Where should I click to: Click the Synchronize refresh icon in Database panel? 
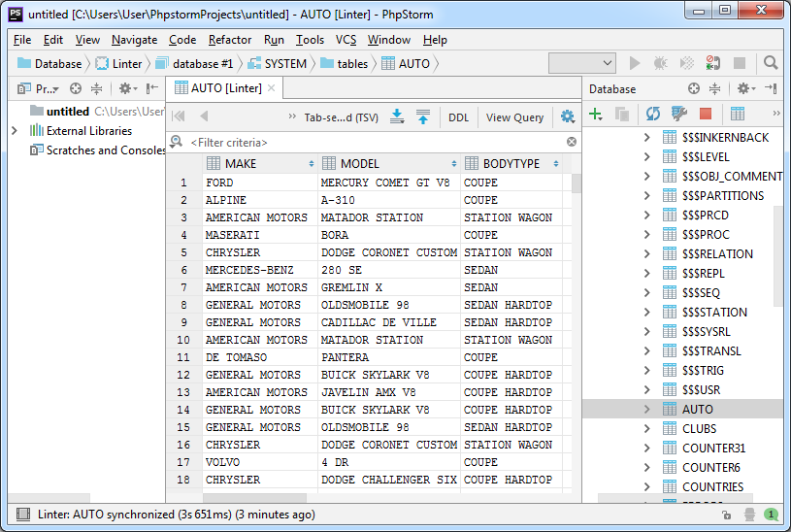[x=652, y=115]
